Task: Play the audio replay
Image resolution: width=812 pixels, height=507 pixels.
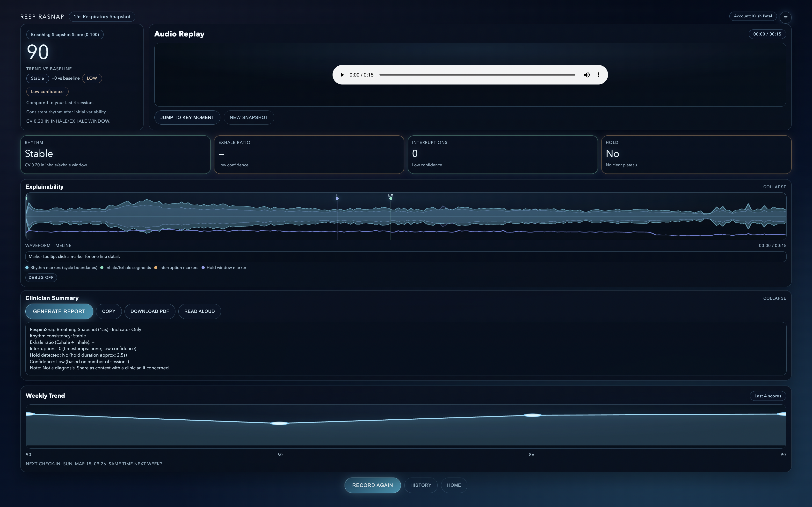Action: pos(342,75)
